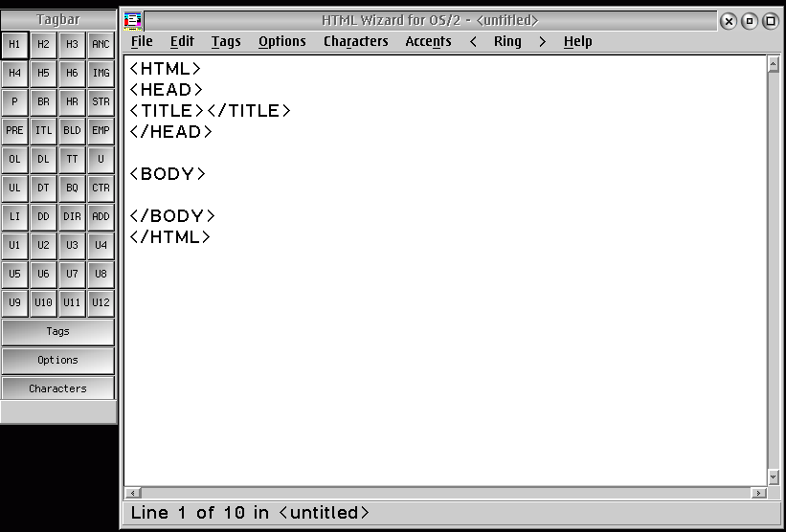Viewport: 786px width, 532px height.
Task: Open the Accents menu
Action: 428,41
